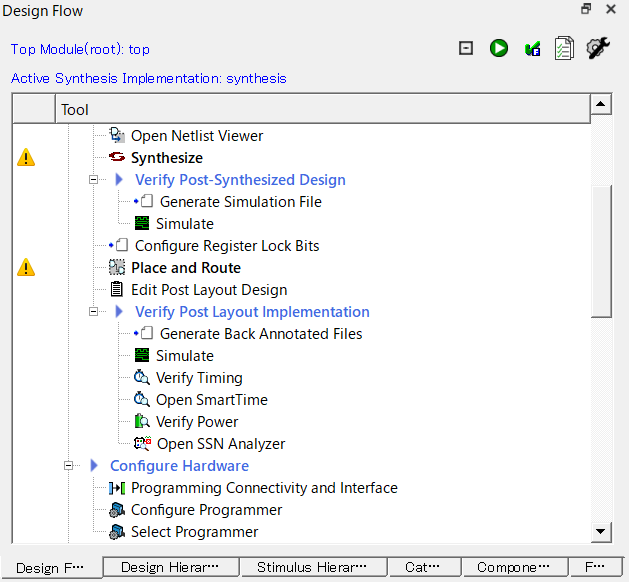Click the green Build/Run play icon

[x=499, y=48]
